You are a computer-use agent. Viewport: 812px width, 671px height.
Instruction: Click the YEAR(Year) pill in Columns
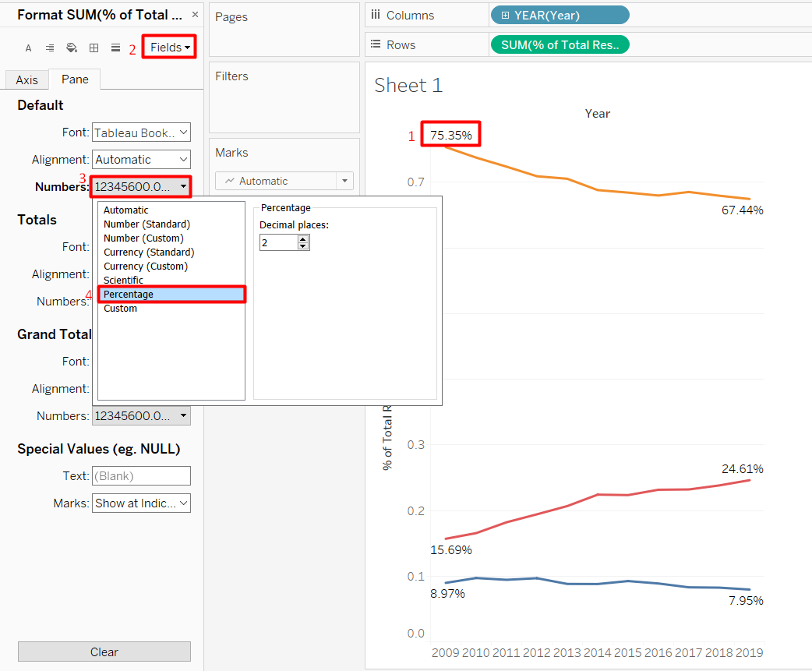[560, 16]
